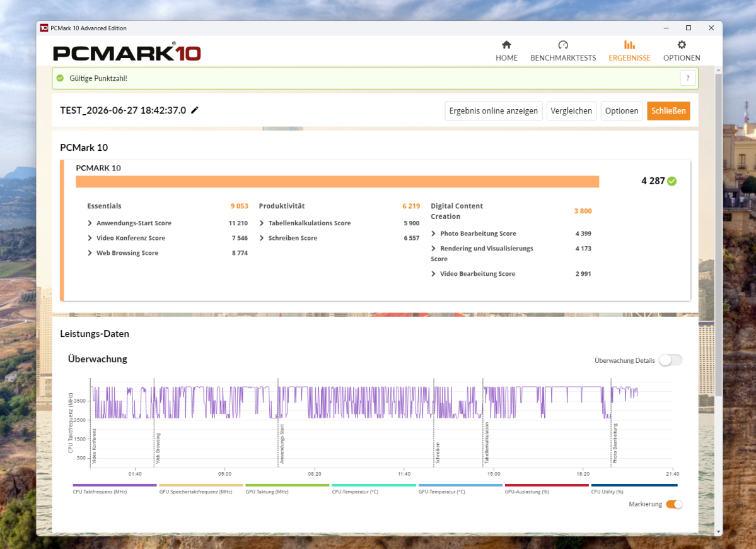Click the Video Konferenz chart marker
Screen dimensions: 756x549
[x=94, y=446]
